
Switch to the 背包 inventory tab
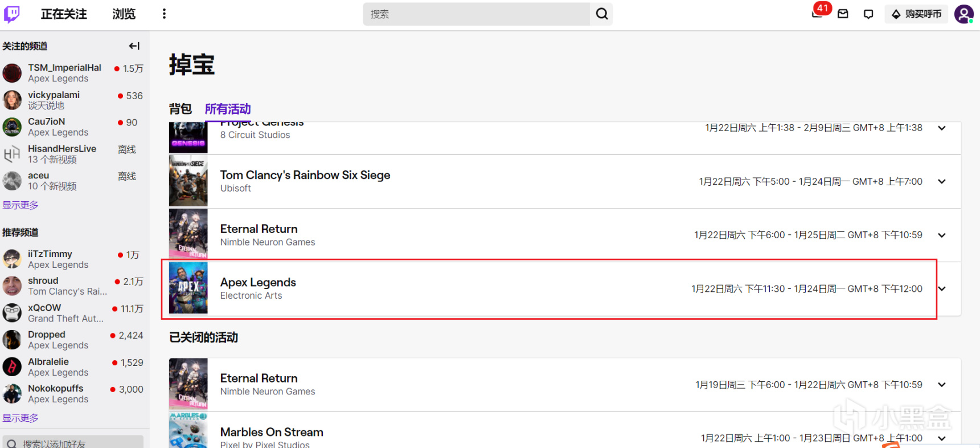[x=181, y=108]
